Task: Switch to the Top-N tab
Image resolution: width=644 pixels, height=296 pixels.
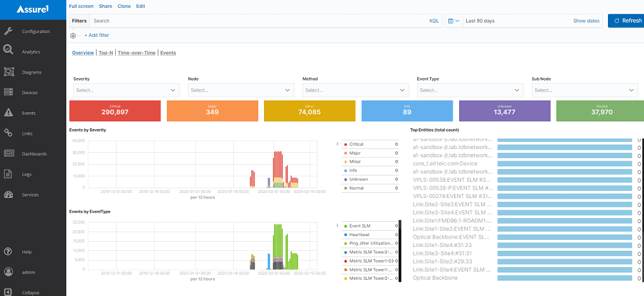Action: (105, 53)
